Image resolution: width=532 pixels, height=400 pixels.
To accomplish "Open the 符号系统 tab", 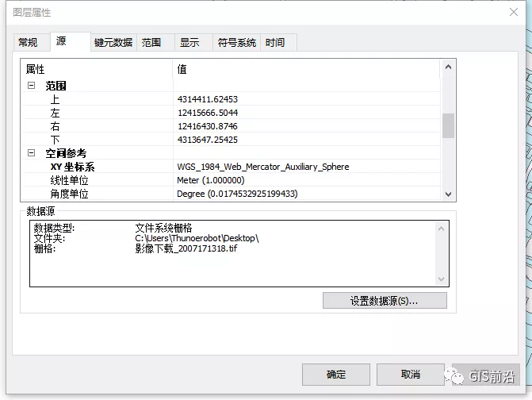I will (237, 43).
